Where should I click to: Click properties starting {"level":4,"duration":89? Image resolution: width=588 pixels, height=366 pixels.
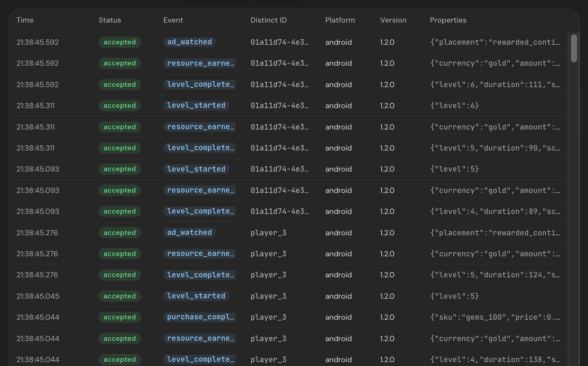click(x=495, y=211)
